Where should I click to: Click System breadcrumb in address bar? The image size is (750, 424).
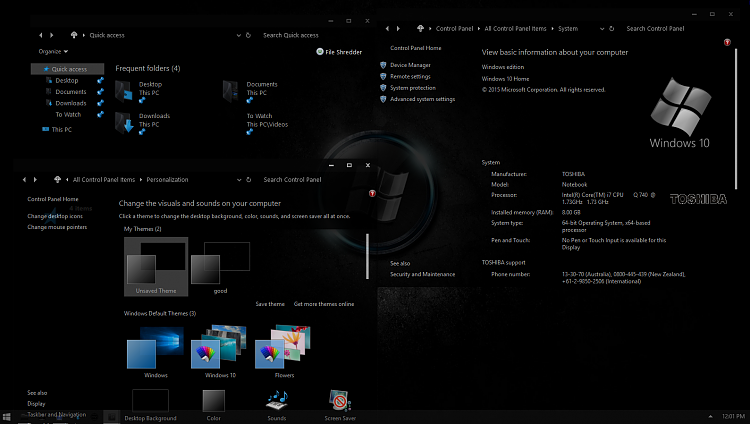[x=568, y=29]
